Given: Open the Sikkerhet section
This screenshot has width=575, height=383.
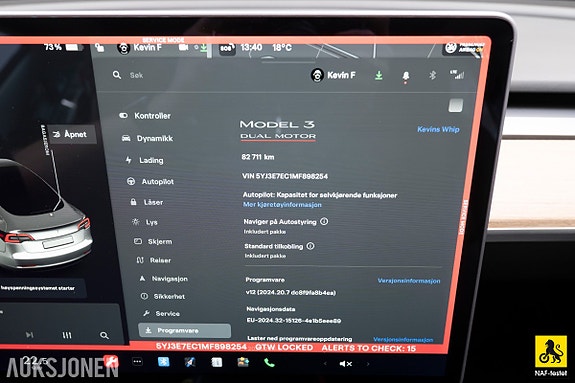Looking at the screenshot, I should (x=163, y=296).
